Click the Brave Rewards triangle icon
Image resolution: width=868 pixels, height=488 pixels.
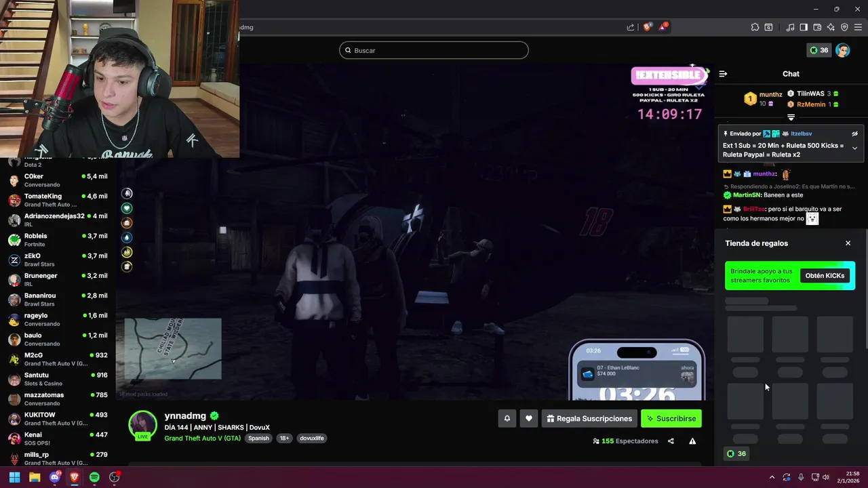tap(663, 27)
